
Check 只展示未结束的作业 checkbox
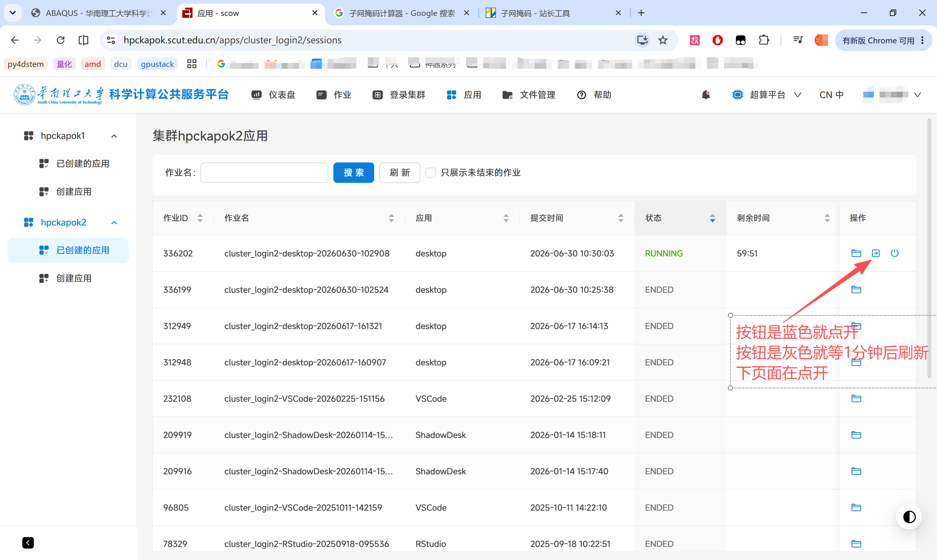(430, 172)
